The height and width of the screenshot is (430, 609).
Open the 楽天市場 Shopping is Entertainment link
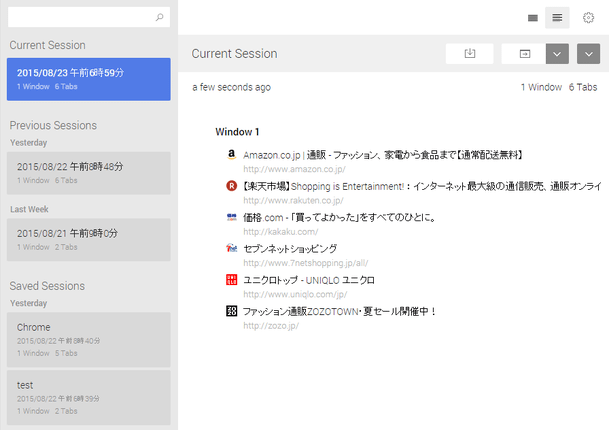422,186
